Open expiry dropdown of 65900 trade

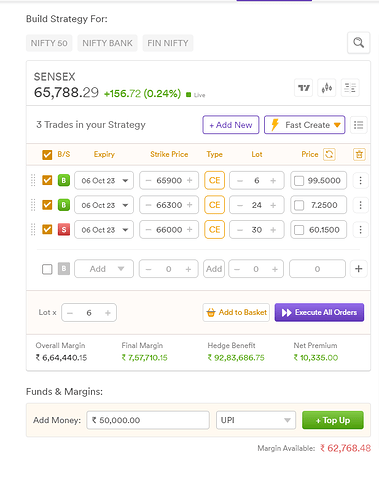click(x=104, y=180)
